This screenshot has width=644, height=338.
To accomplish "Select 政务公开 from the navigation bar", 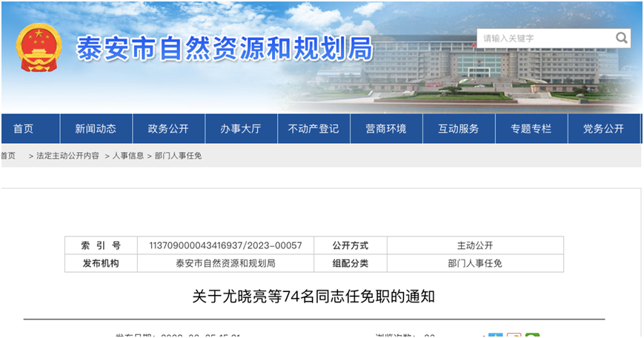I will (168, 129).
